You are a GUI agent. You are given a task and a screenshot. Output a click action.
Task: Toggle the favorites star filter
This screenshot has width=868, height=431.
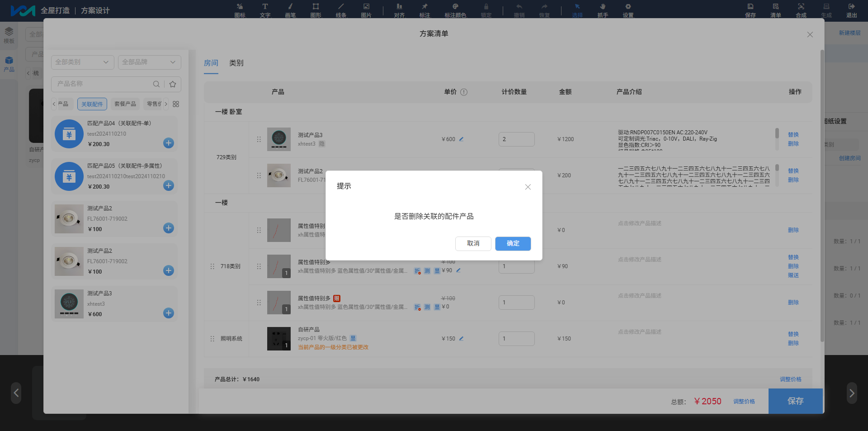(x=173, y=84)
